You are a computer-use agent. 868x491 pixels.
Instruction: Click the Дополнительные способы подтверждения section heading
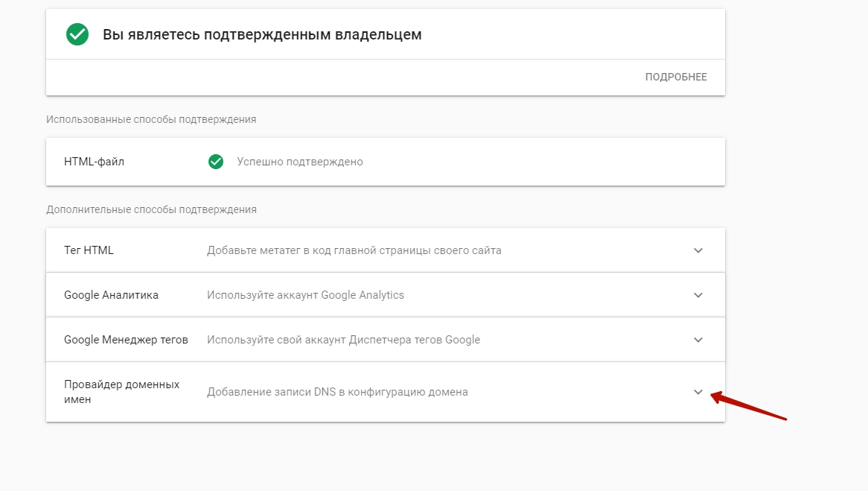pyautogui.click(x=151, y=209)
